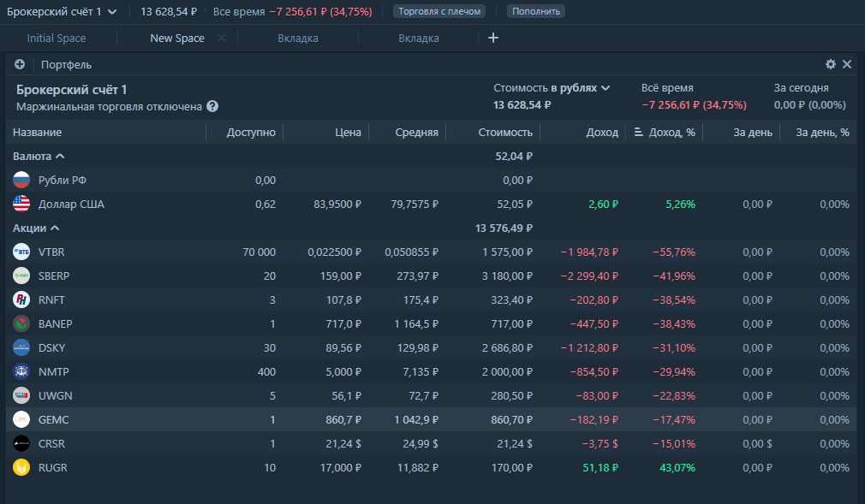Click the NMTP stock logo
Screen dimensions: 865x504
(21, 371)
